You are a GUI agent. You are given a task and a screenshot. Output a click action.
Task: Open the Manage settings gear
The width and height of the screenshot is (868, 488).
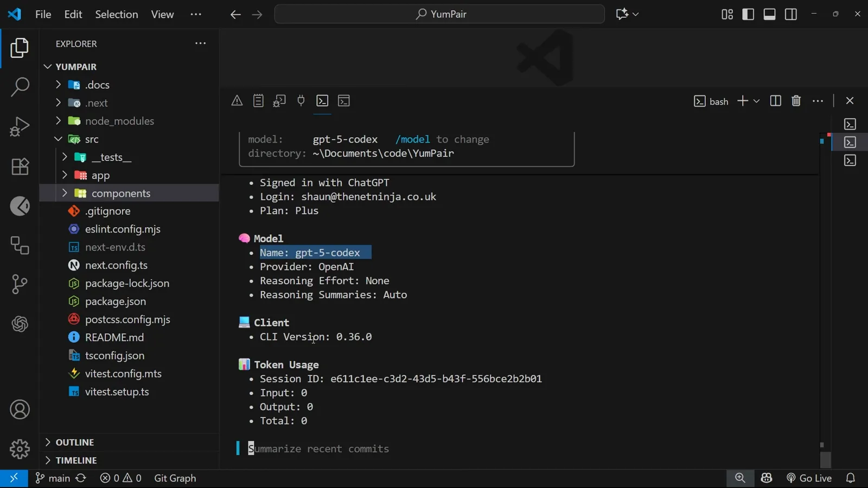(20, 449)
